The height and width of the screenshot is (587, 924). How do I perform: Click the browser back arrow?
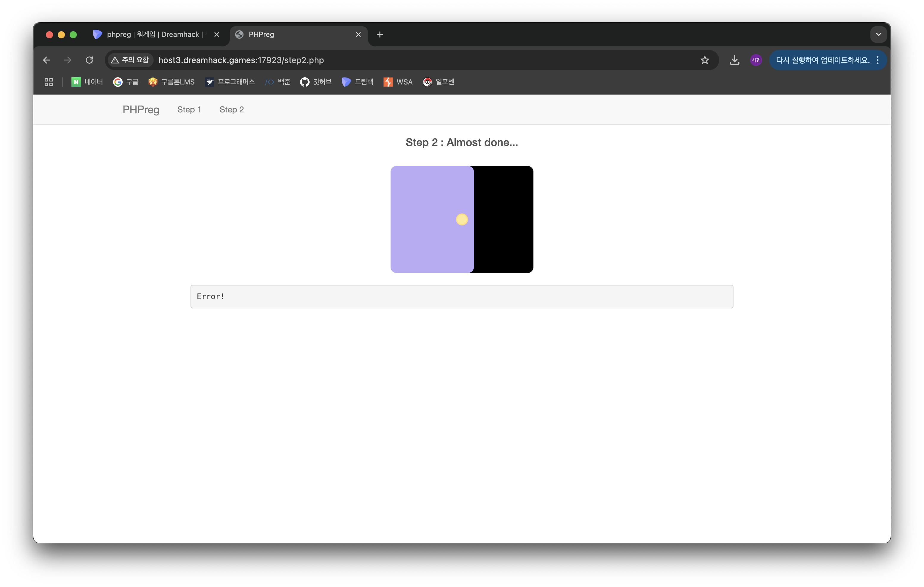(46, 60)
